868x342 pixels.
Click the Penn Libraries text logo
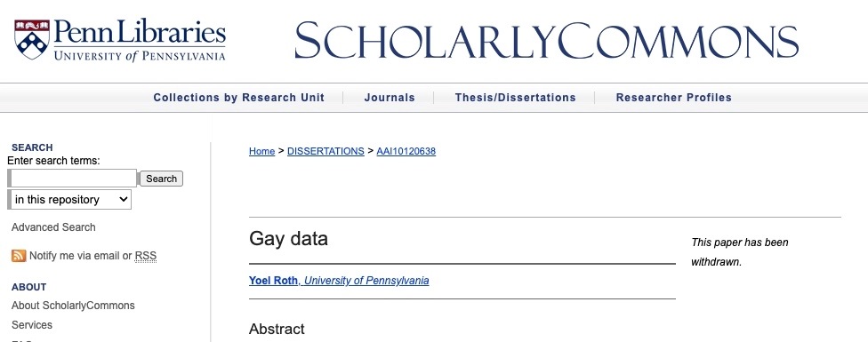140,40
